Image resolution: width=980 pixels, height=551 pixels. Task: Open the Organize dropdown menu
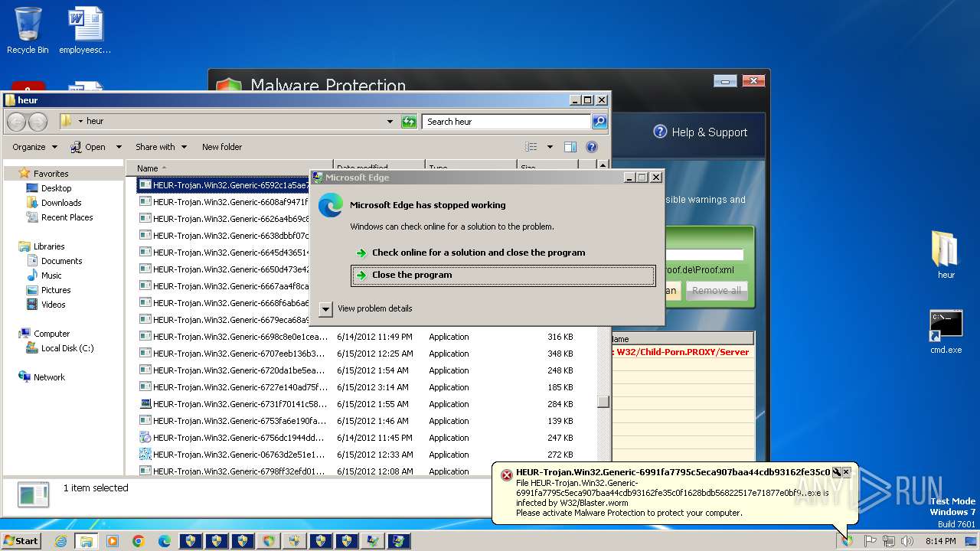[x=34, y=147]
